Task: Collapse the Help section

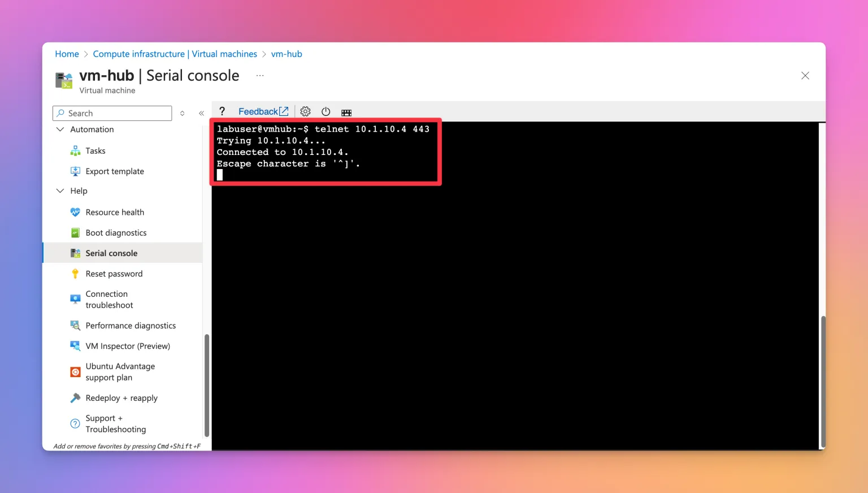Action: tap(60, 191)
